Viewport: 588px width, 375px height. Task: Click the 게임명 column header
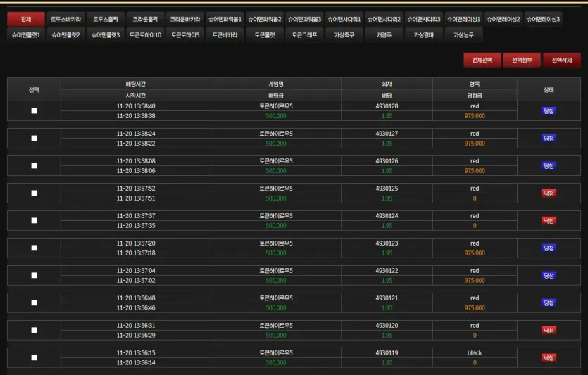(275, 84)
